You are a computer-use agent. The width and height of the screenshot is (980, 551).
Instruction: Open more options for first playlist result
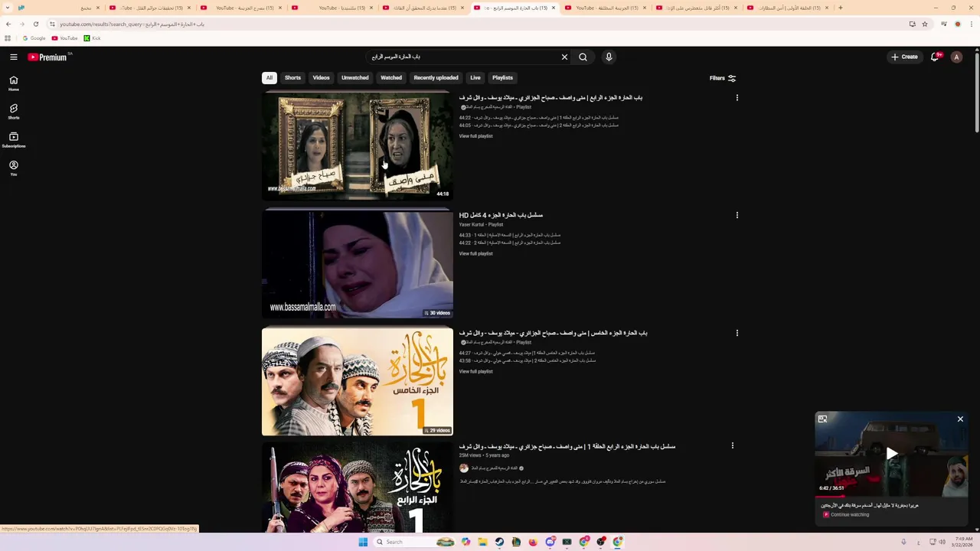(x=737, y=98)
